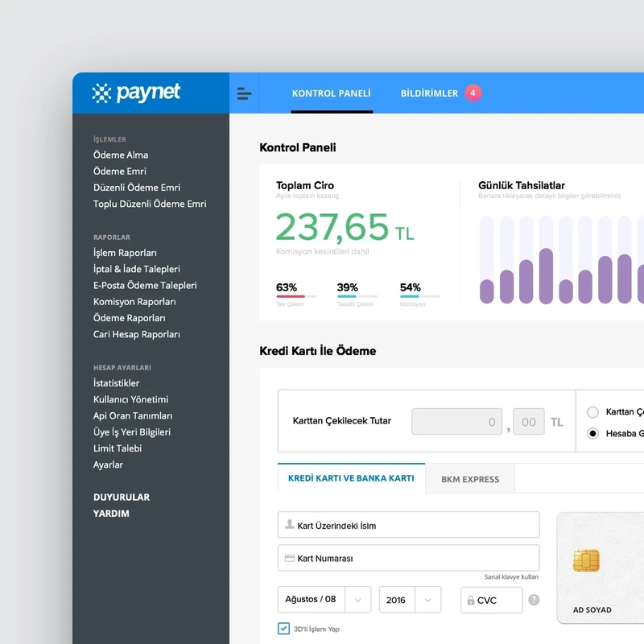The width and height of the screenshot is (644, 644).
Task: Click the lock icon in CVC field
Action: tap(471, 600)
